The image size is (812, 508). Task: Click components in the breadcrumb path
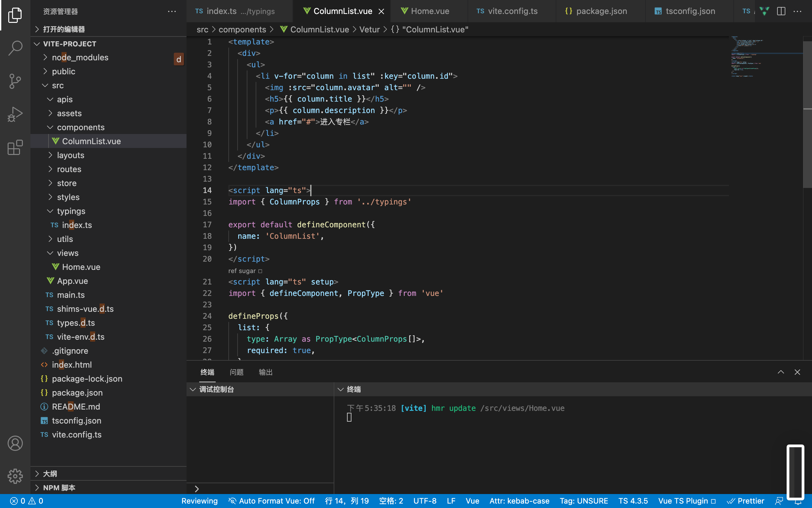242,30
